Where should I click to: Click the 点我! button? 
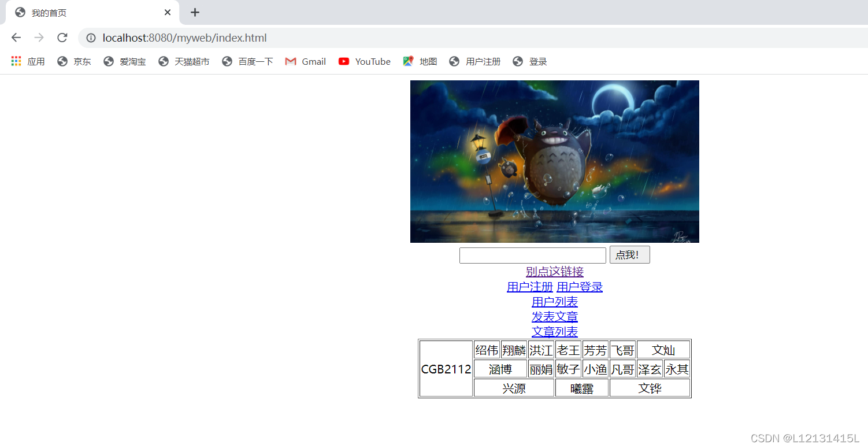tap(630, 255)
